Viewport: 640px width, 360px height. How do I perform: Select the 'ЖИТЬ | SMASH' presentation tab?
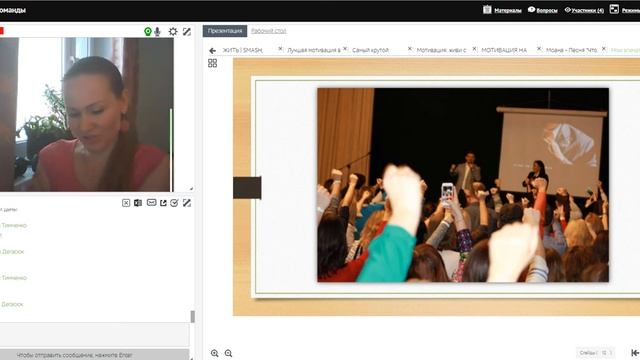[x=242, y=50]
